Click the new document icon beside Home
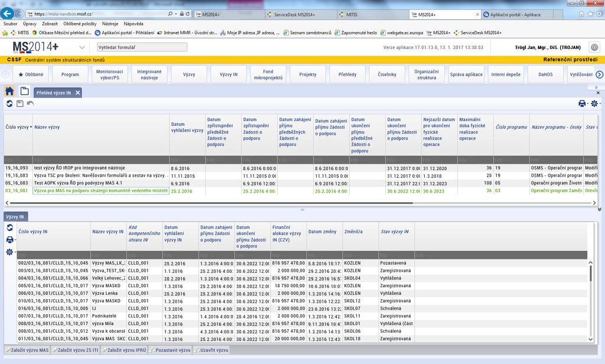 (x=24, y=91)
